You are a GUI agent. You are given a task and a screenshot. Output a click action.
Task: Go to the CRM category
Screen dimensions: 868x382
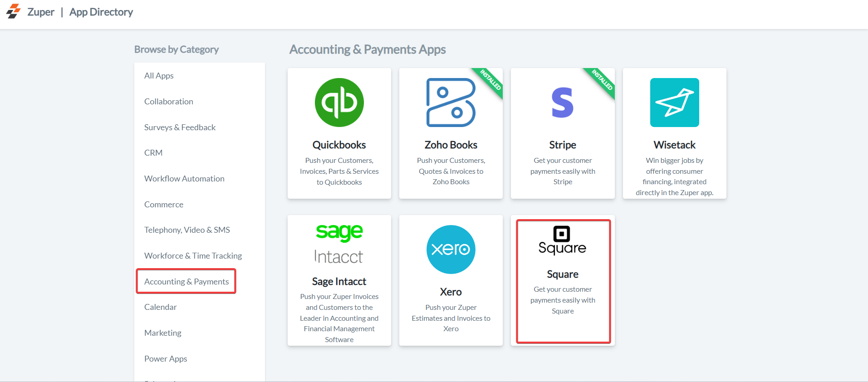click(153, 153)
